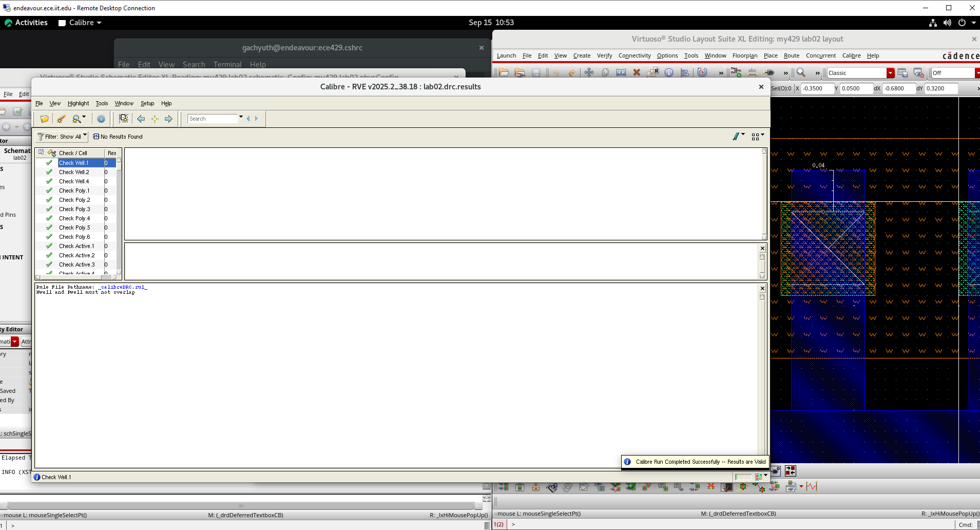Screen dimensions: 980x530
Task: Click the center-highlight yellow dot icon
Action: (155, 119)
